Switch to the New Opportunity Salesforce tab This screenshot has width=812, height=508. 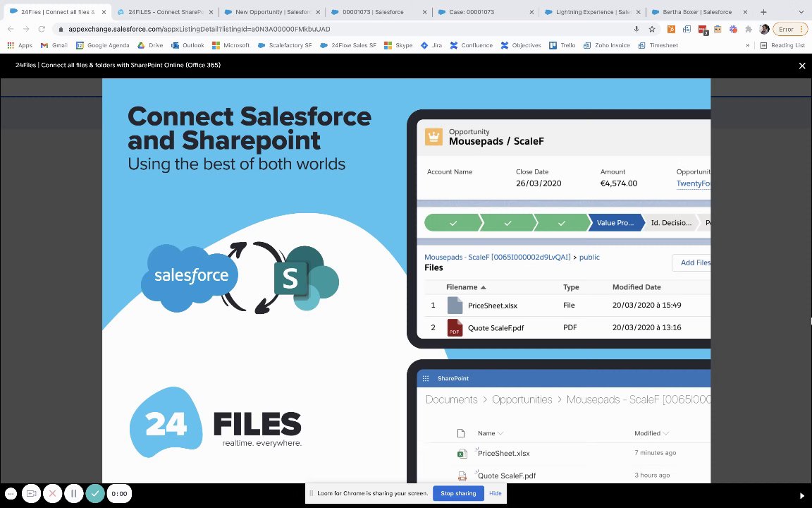point(272,12)
